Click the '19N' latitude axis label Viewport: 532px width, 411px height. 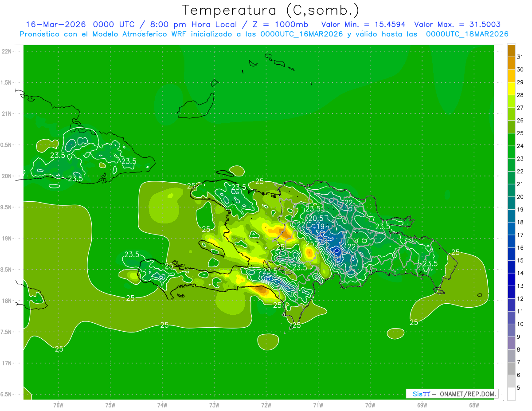pyautogui.click(x=7, y=239)
